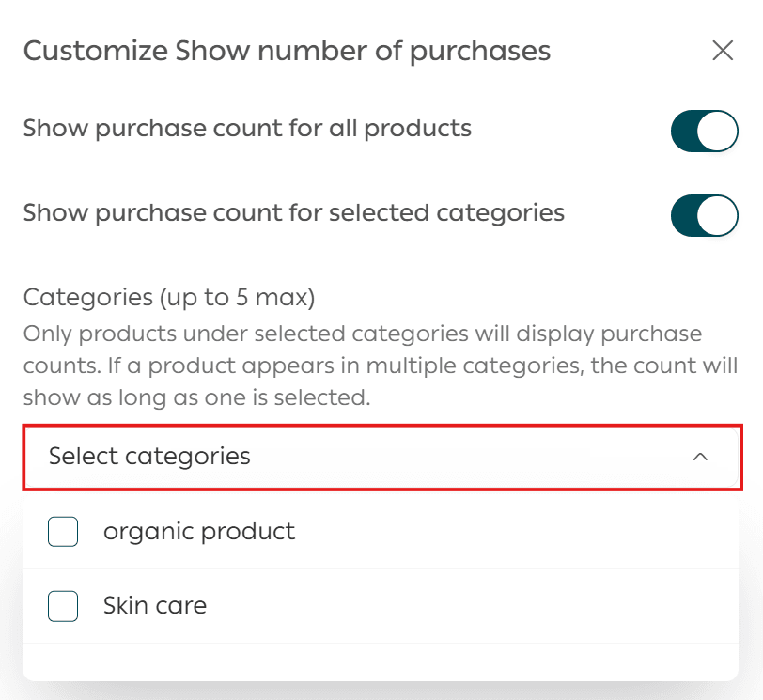Collapse the category list using the chevron arrow
Image resolution: width=763 pixels, height=700 pixels.
(x=699, y=457)
